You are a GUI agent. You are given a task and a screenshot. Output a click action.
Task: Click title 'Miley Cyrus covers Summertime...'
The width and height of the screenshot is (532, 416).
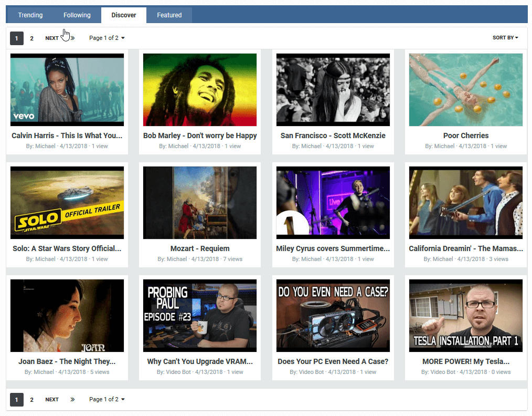(x=333, y=248)
